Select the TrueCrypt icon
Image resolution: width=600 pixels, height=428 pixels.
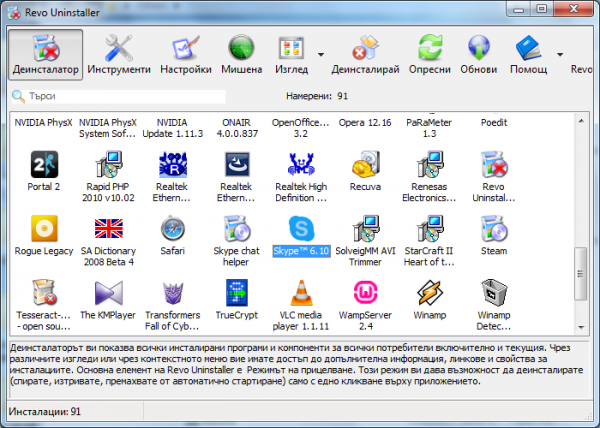[236, 293]
